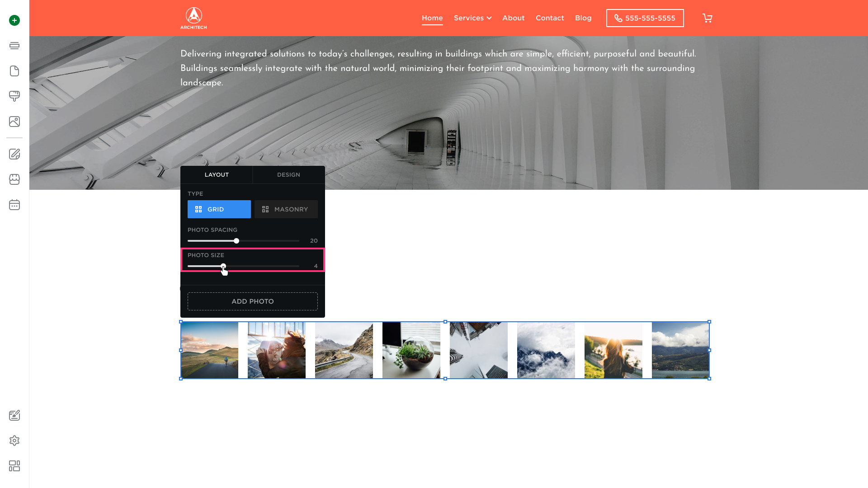Open the image library icon in sidebar

pos(14,122)
